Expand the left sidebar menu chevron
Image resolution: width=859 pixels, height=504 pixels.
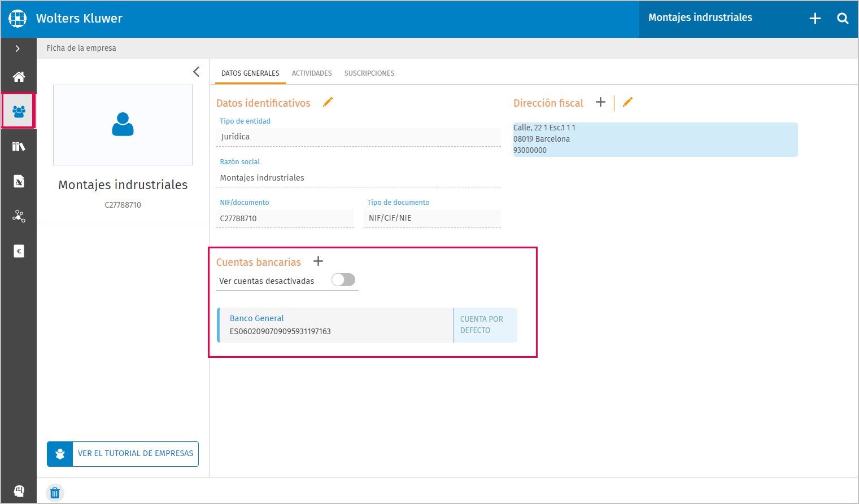pyautogui.click(x=18, y=49)
